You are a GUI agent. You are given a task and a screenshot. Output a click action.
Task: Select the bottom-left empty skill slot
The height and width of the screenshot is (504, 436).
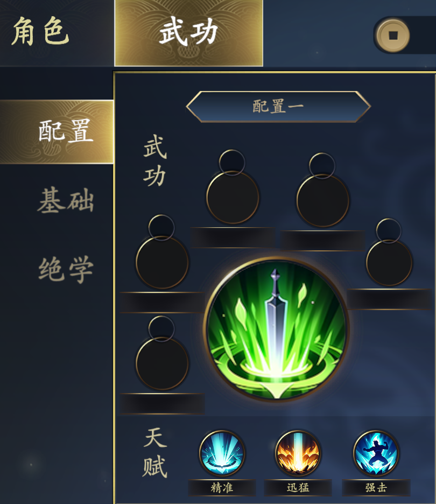[x=162, y=363]
